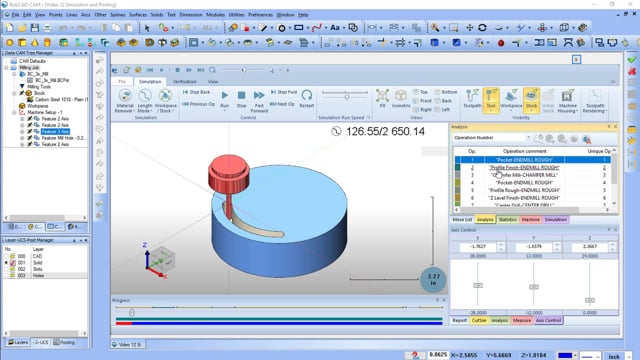Switch to the Statistics tab
Screen dimensions: 640x360
pos(507,220)
